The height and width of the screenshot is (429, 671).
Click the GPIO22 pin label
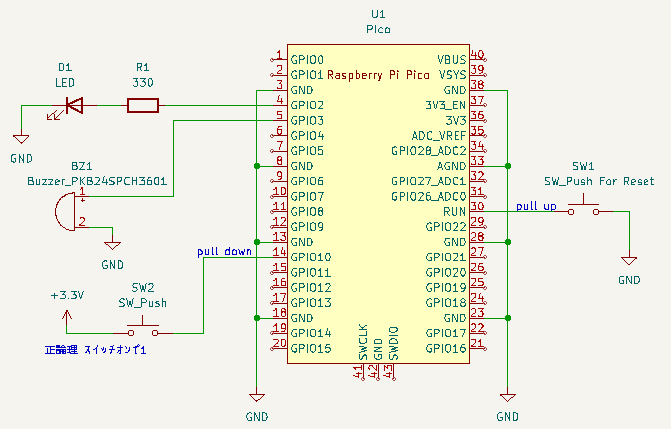point(446,227)
